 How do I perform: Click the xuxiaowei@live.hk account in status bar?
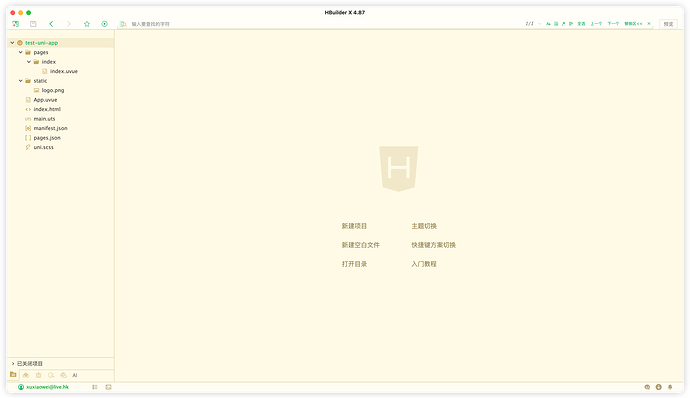48,387
